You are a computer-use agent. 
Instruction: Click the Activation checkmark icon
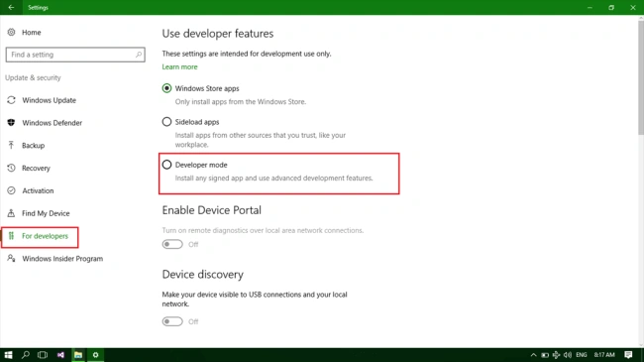(x=11, y=190)
